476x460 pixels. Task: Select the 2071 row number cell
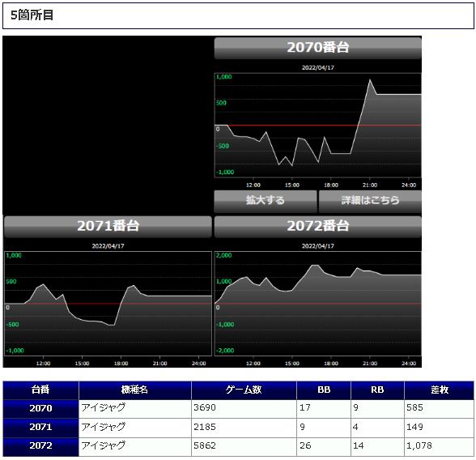[x=40, y=428]
